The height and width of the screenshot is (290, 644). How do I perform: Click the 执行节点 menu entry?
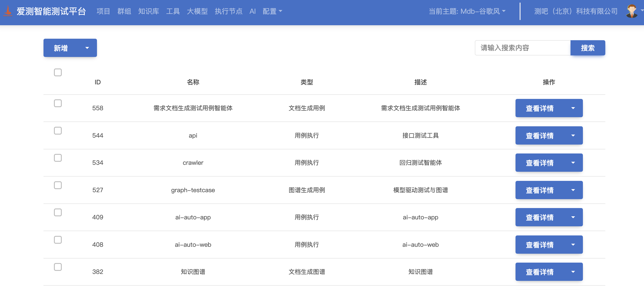click(x=229, y=11)
